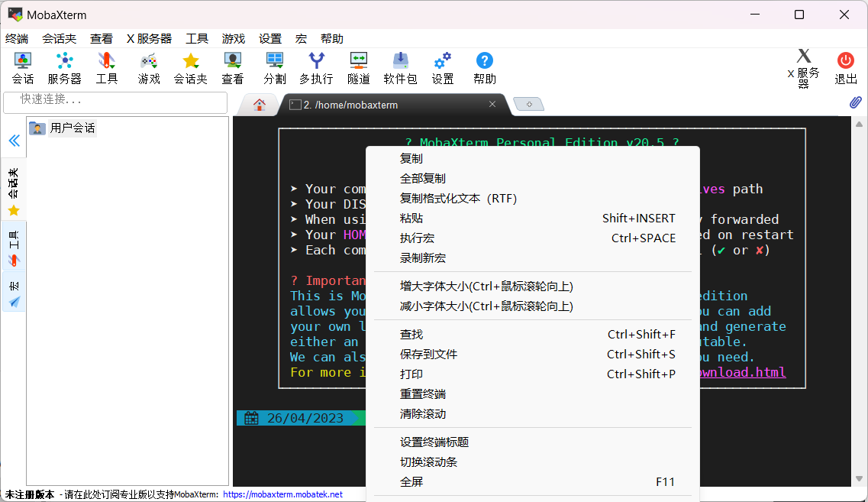Open the 工具 (Tools) toolbar icon
The image size is (868, 502).
(x=106, y=68)
